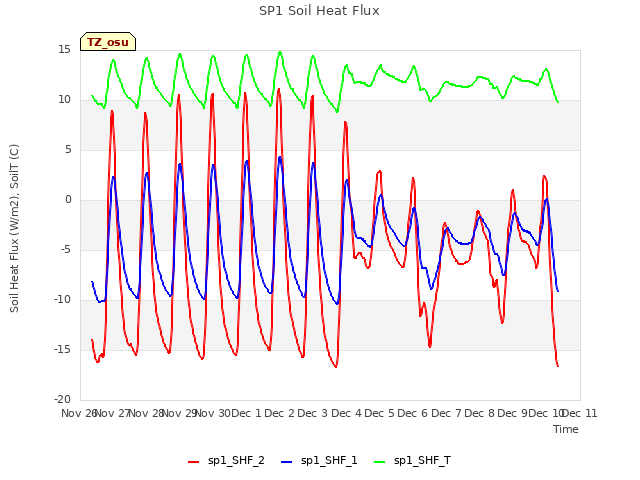Screen dimensions: 640x480
Task: Click the Dec 8 x-axis tick label
Action: [480, 413]
